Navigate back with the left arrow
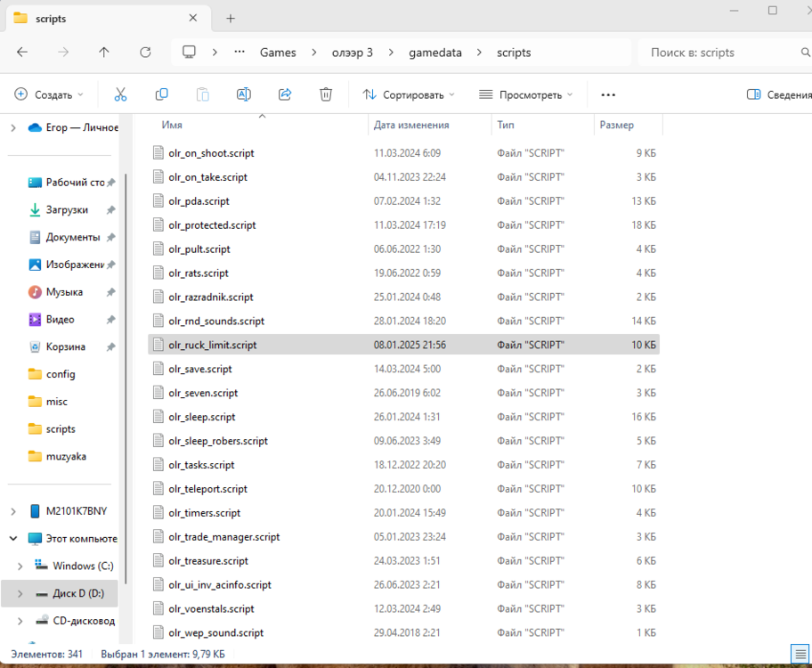The width and height of the screenshot is (812, 668). point(22,53)
